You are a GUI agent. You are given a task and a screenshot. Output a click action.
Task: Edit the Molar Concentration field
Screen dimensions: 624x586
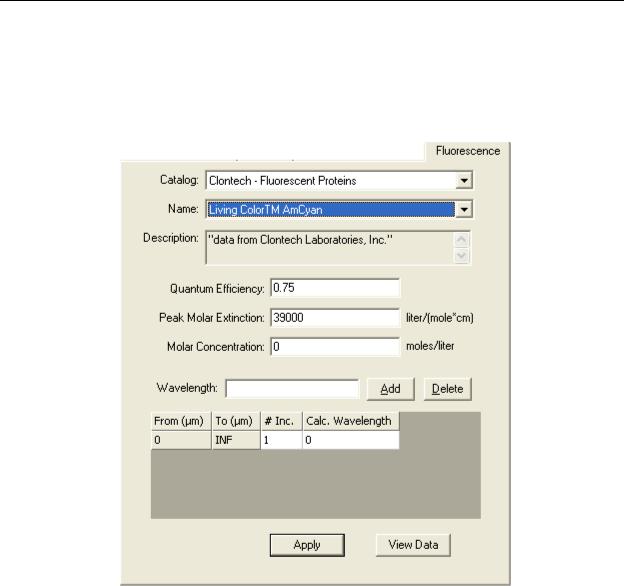click(x=335, y=347)
